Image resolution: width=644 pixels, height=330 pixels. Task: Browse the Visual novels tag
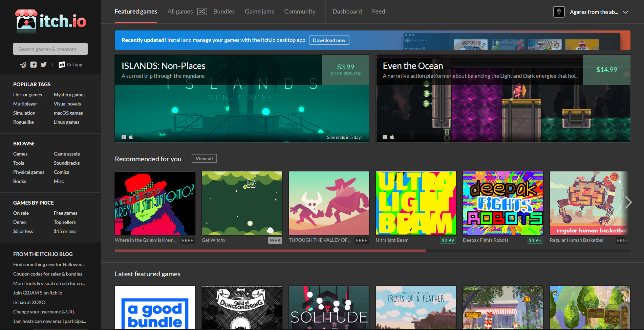[67, 104]
